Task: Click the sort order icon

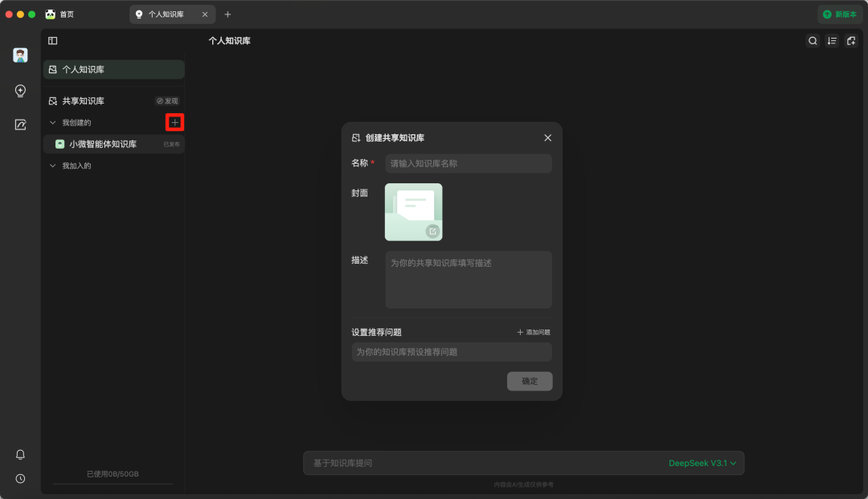Action: 832,41
